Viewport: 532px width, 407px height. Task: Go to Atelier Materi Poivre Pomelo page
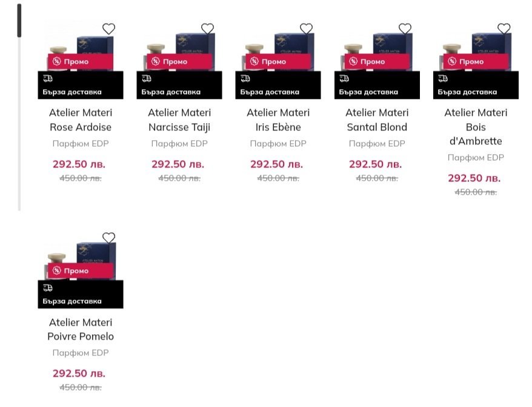pos(81,329)
